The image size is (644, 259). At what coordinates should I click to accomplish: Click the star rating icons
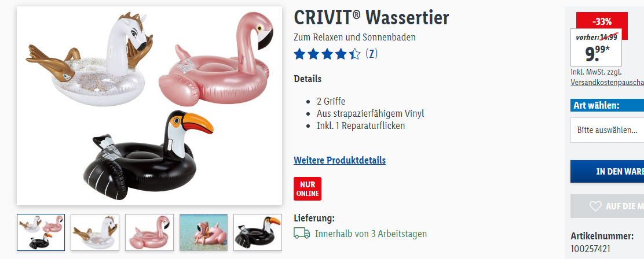327,54
